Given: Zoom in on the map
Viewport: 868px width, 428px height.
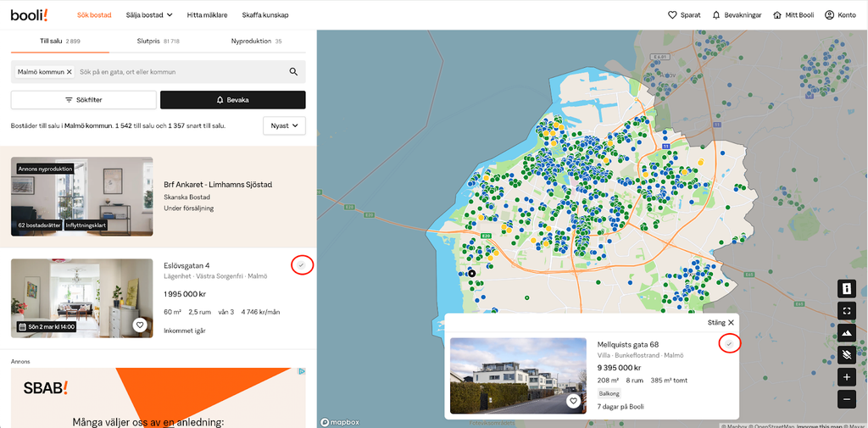Looking at the screenshot, I should coord(847,376).
